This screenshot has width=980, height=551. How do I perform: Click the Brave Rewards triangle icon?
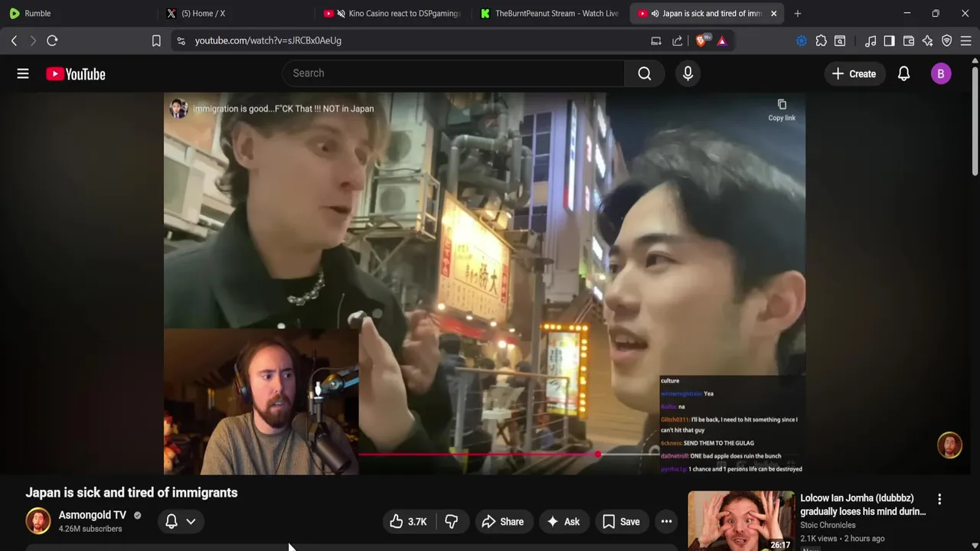point(722,41)
